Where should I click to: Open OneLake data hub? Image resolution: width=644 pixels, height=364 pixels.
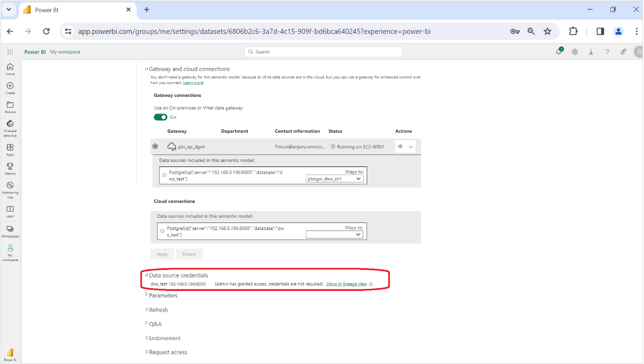(10, 128)
